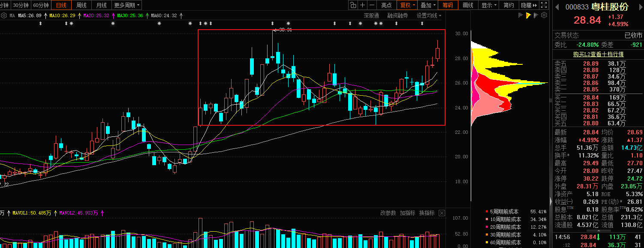Click the 跌停 value 24.72

[635, 178]
